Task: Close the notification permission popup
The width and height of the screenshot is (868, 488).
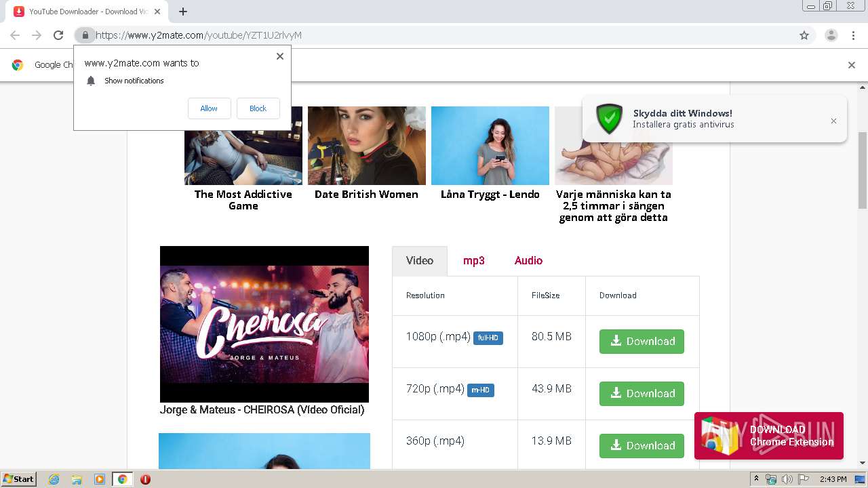Action: [x=279, y=56]
